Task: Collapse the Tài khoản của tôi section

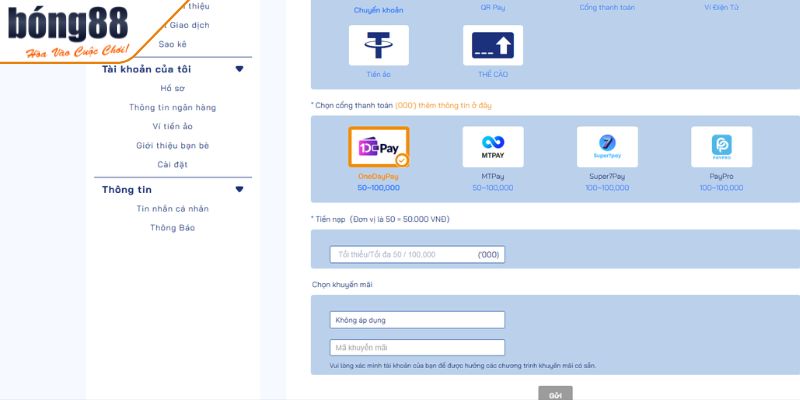Action: coord(239,69)
